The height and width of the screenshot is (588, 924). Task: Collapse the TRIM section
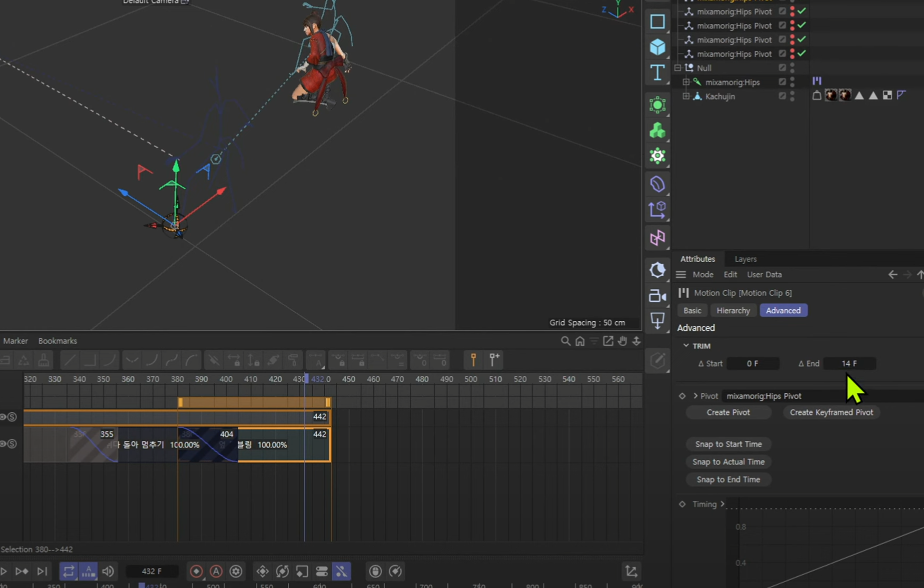click(x=686, y=346)
